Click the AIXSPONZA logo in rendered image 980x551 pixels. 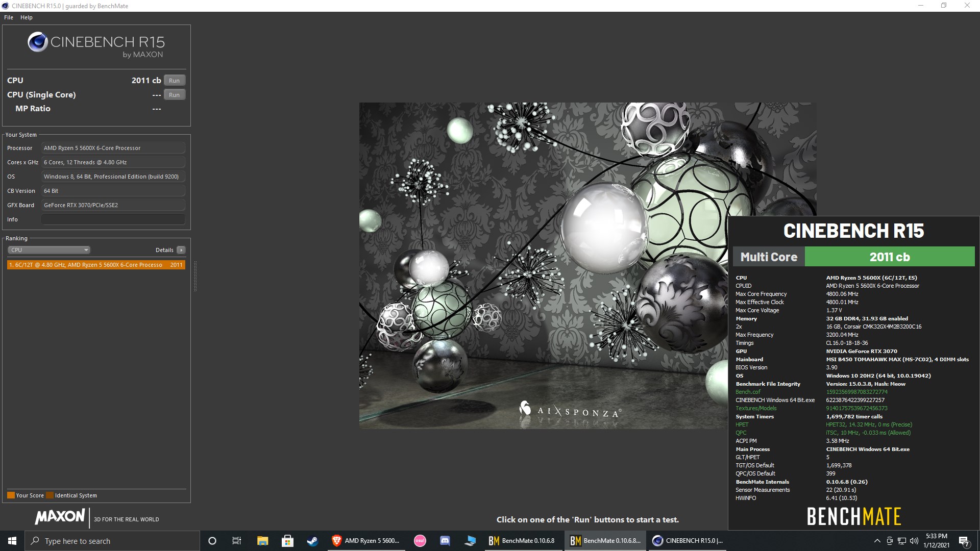tap(570, 410)
